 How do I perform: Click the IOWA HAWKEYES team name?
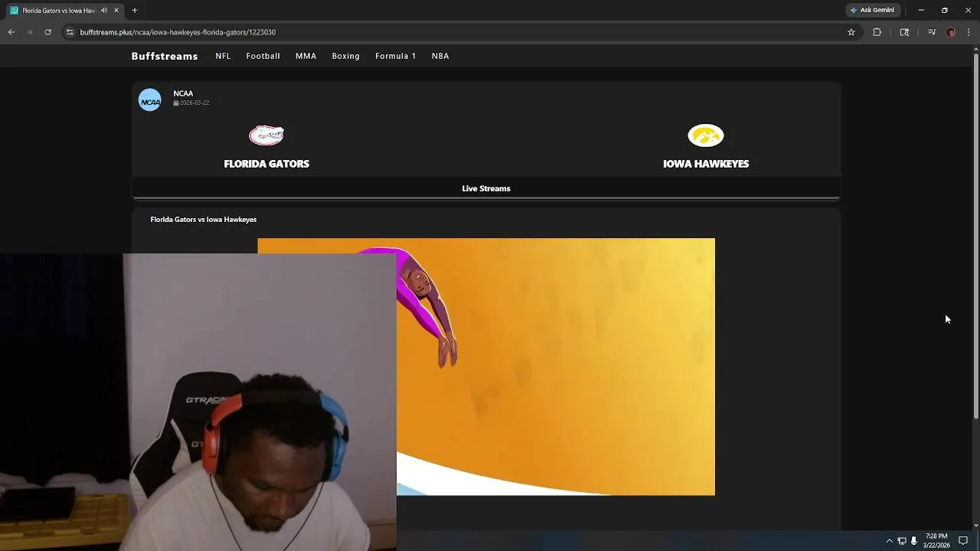tap(706, 164)
